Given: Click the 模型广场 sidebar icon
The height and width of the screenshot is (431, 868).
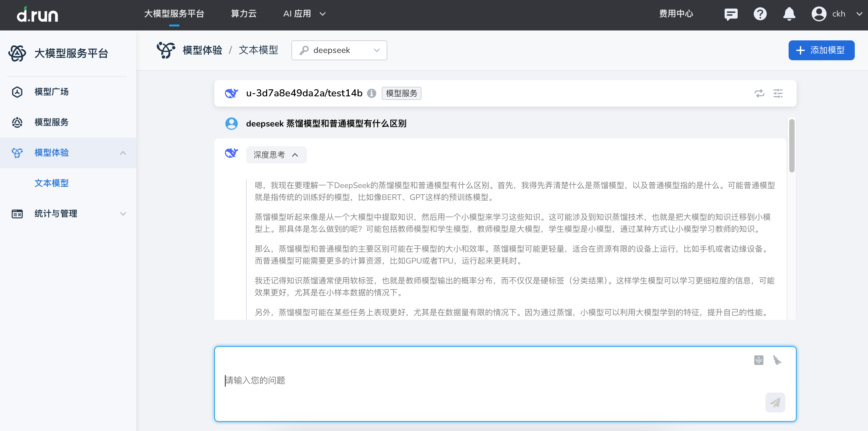Looking at the screenshot, I should [17, 92].
